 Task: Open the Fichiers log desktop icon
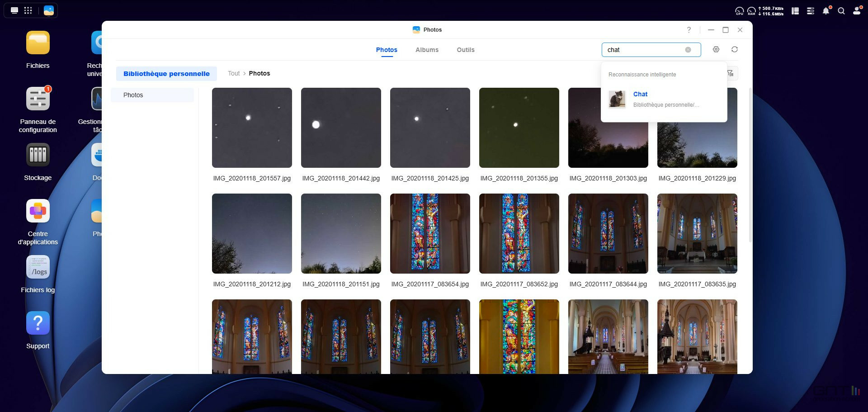[38, 267]
